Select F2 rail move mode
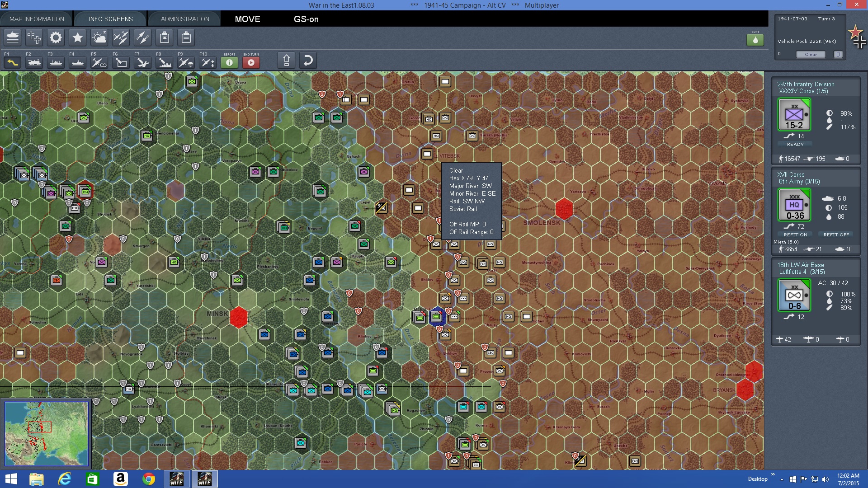The image size is (868, 488). coord(34,62)
